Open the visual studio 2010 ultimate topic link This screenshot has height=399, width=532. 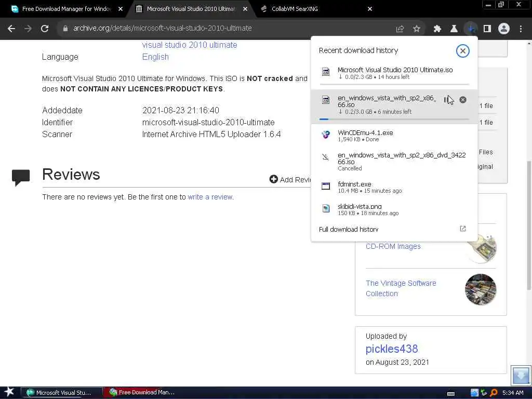click(190, 45)
